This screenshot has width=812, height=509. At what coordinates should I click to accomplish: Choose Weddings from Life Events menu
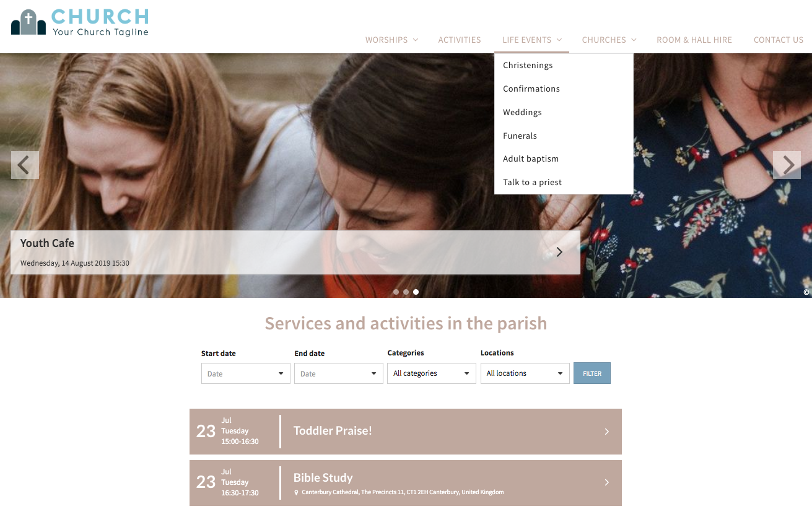pyautogui.click(x=522, y=112)
